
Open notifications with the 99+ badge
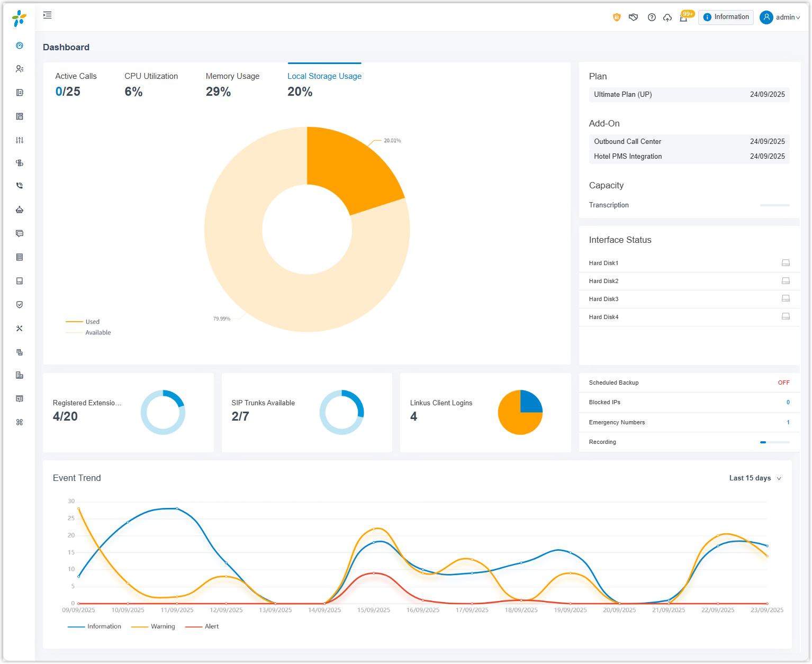(683, 17)
